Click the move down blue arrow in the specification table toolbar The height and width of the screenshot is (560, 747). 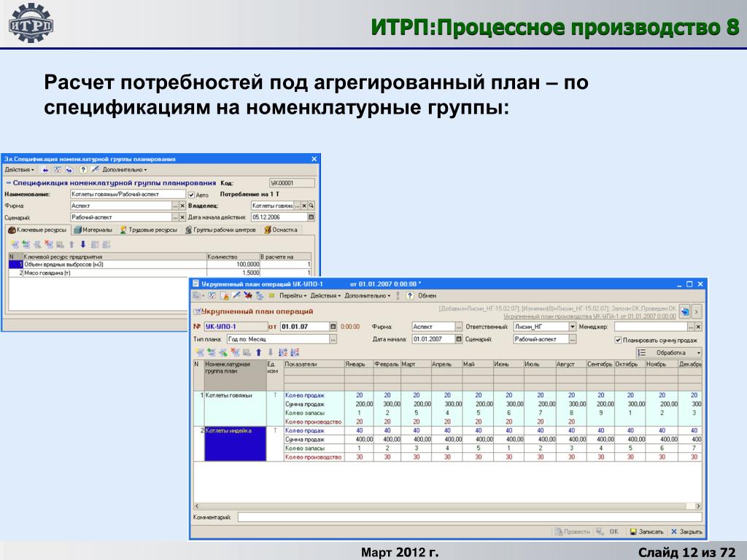[83, 245]
